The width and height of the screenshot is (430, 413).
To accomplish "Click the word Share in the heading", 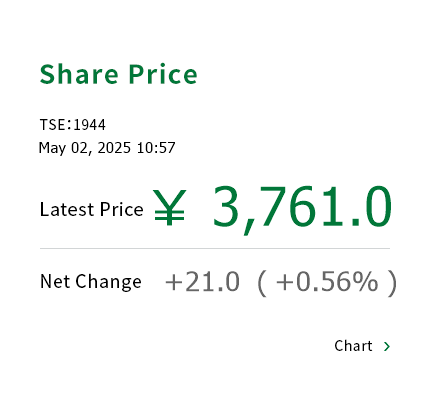I will tap(79, 74).
